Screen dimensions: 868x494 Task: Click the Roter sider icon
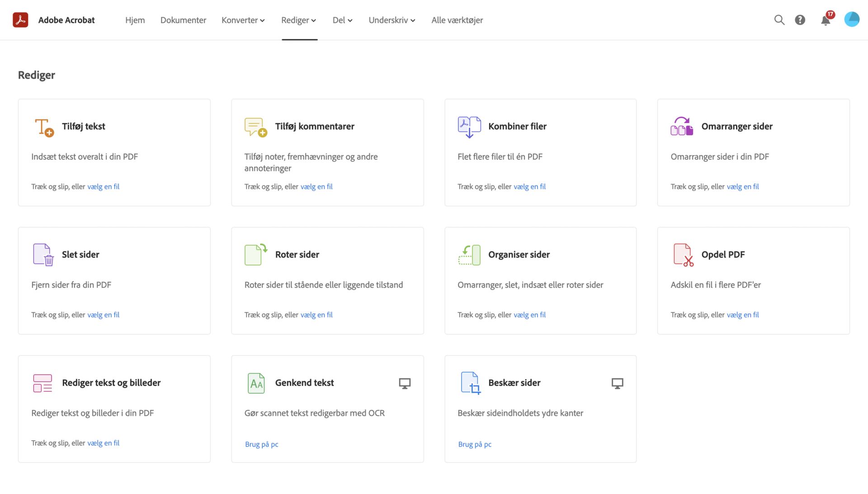256,254
